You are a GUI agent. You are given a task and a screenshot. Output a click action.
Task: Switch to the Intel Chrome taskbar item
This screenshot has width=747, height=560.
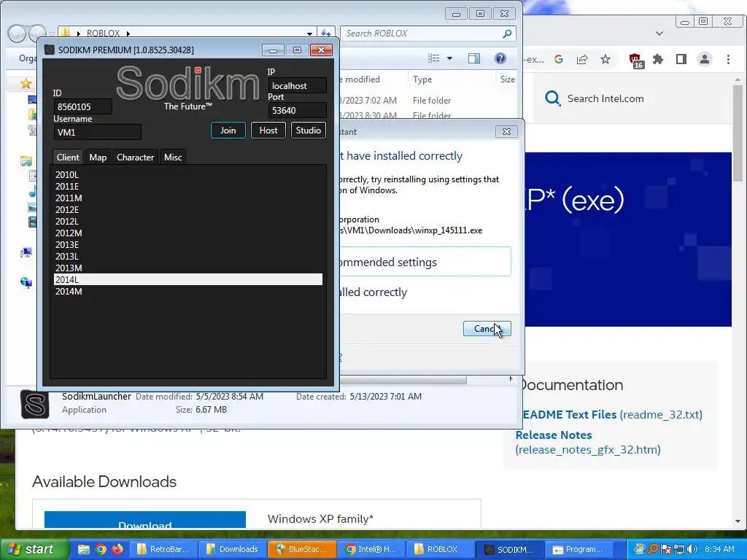click(371, 549)
